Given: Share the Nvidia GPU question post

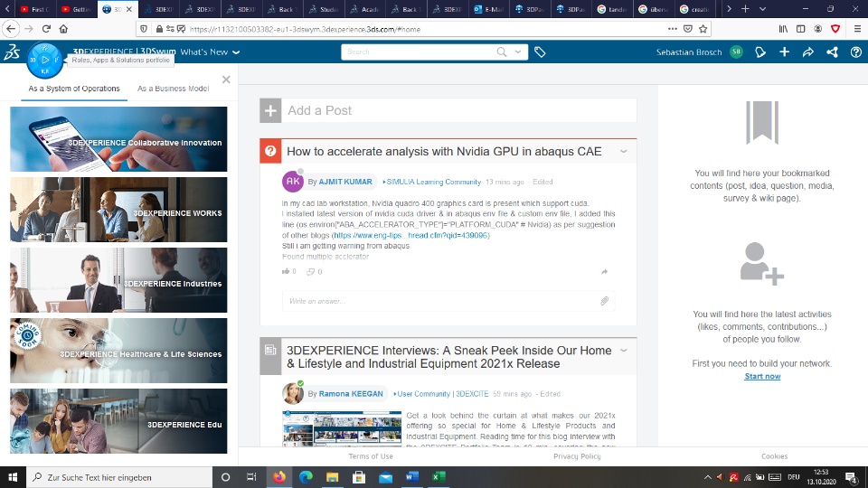Looking at the screenshot, I should pyautogui.click(x=605, y=272).
